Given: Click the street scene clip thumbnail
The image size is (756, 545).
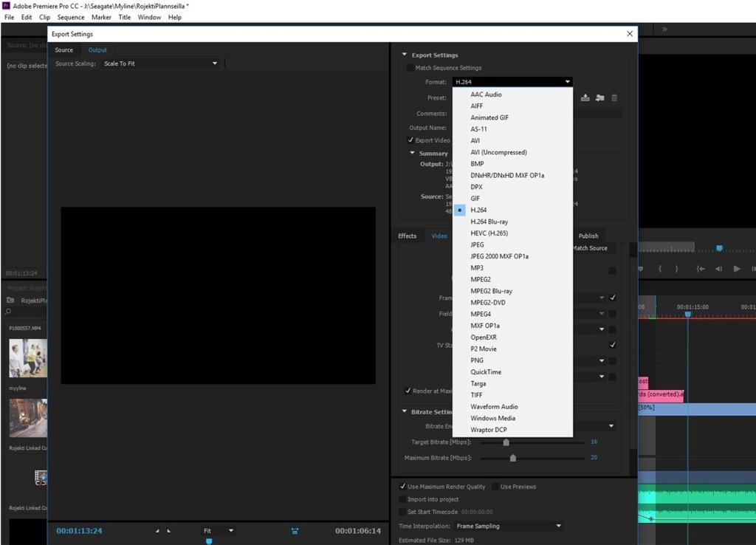Looking at the screenshot, I should click(x=28, y=418).
